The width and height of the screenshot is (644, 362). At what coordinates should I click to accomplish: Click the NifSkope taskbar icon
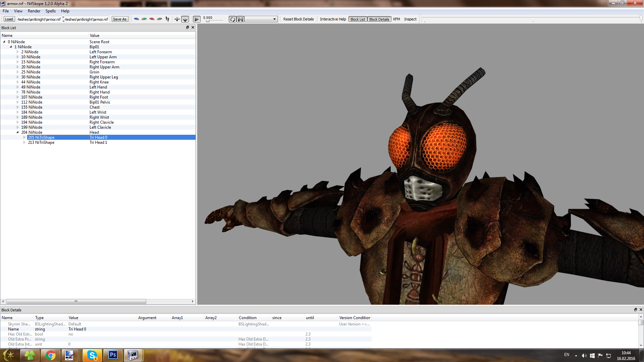(133, 355)
